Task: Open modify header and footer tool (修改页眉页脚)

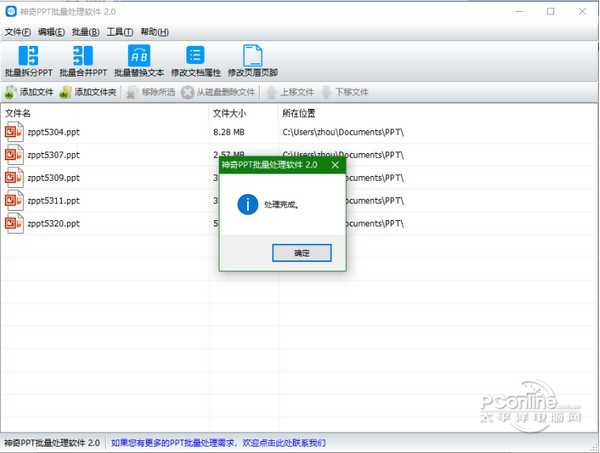Action: point(253,60)
